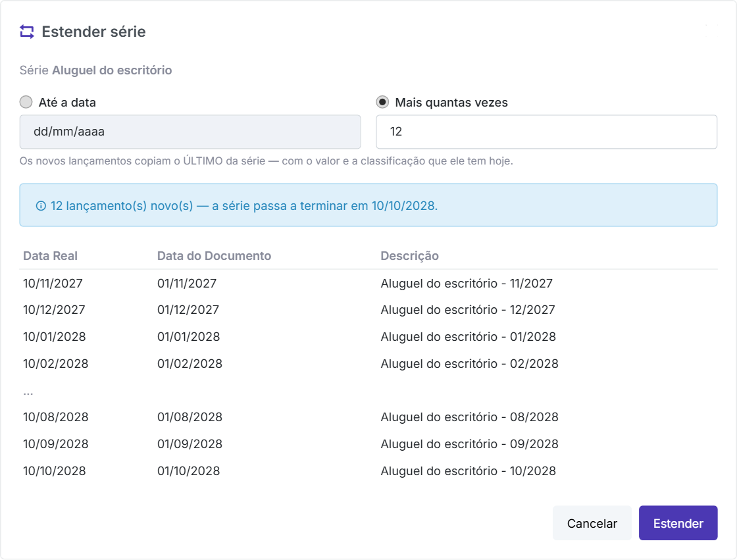Click the 10/11/2027 Data Real cell
The height and width of the screenshot is (560, 737).
pos(53,284)
